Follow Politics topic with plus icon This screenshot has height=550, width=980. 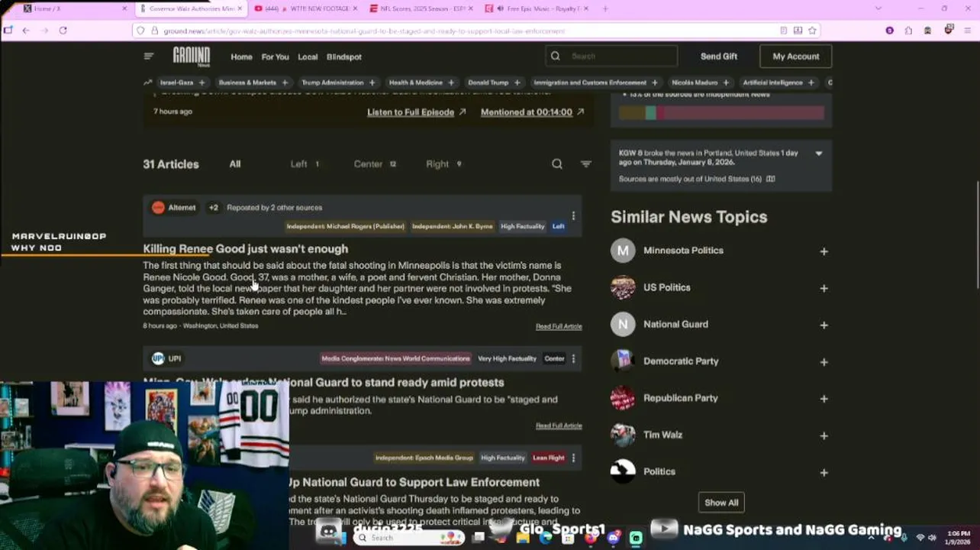[x=824, y=472]
